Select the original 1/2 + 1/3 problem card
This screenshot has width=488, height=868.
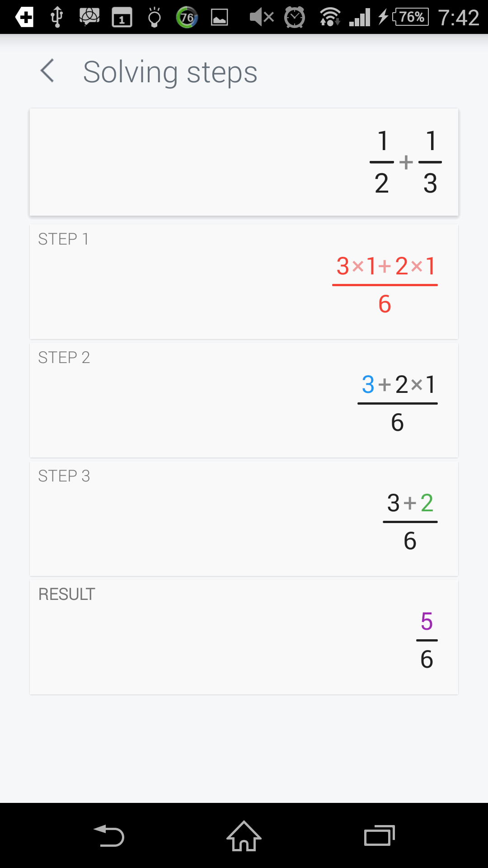pos(244,162)
